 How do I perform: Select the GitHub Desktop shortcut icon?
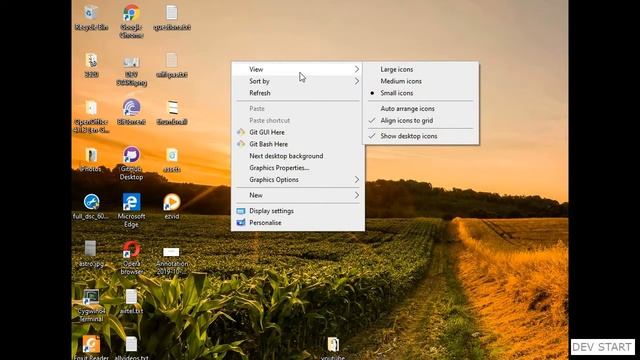[131, 163]
